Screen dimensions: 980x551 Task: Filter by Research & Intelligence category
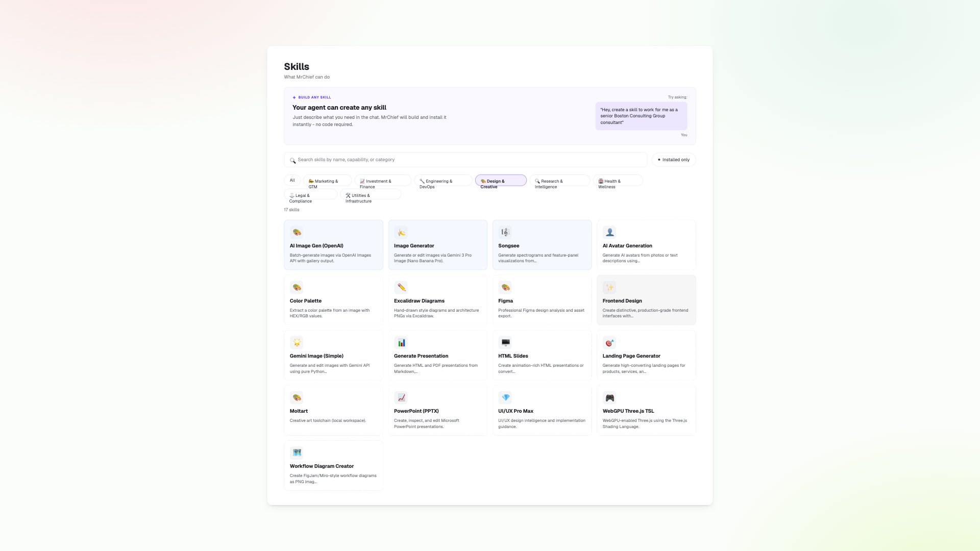pos(560,181)
